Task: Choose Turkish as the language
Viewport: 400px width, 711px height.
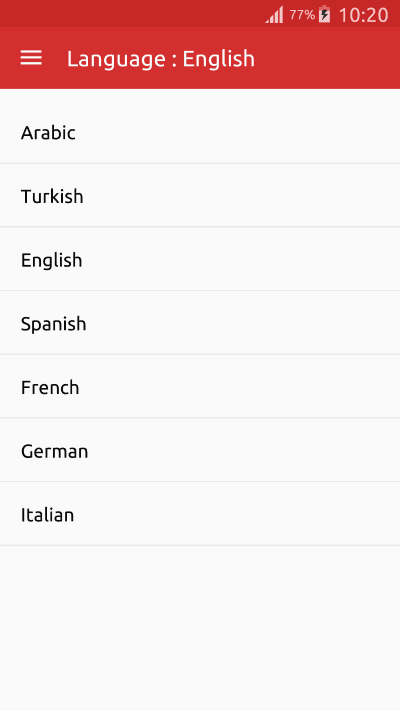Action: pyautogui.click(x=200, y=195)
